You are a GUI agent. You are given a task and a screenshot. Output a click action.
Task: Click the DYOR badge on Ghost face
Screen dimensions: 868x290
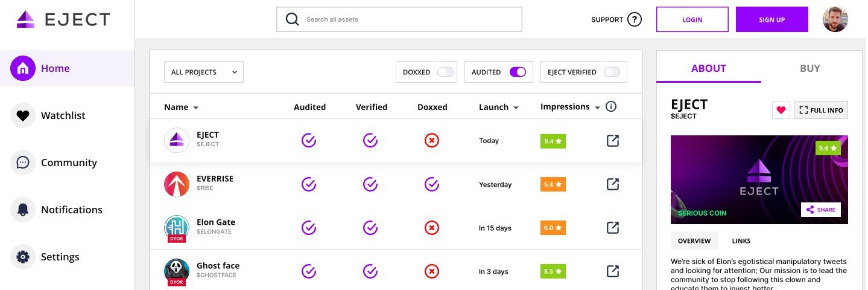(x=177, y=282)
